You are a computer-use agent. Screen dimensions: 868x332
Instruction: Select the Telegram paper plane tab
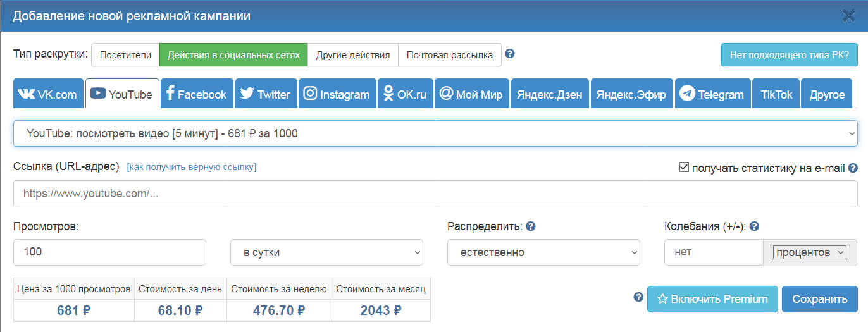pos(712,94)
